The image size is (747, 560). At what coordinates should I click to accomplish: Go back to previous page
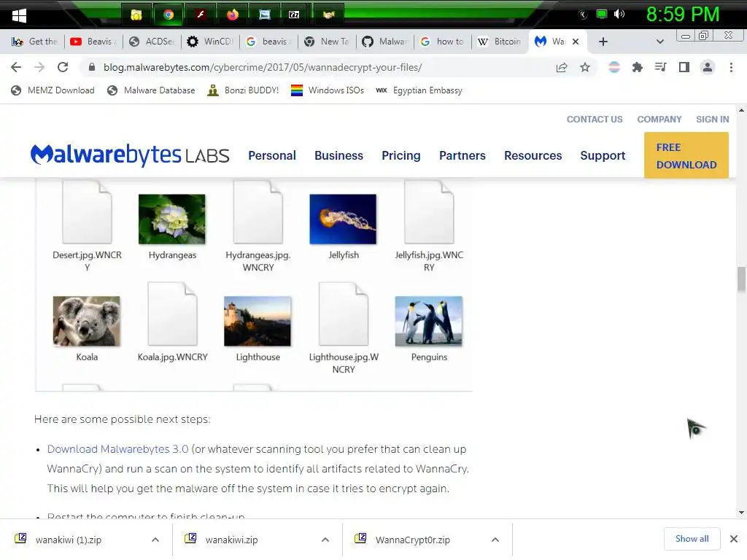click(x=16, y=67)
